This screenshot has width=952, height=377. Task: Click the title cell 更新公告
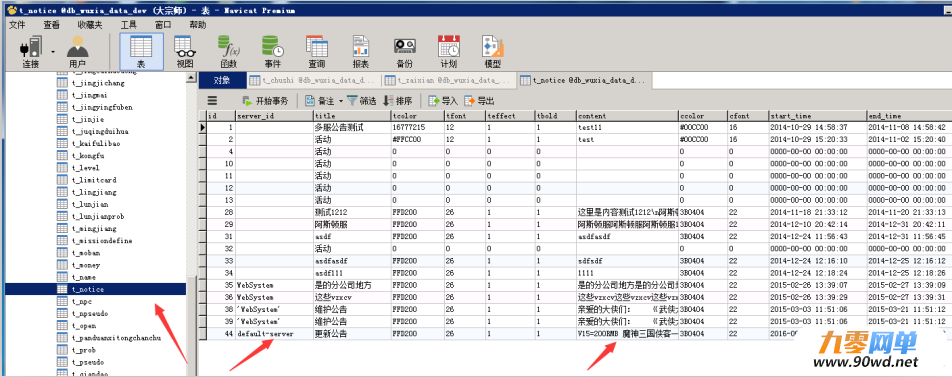point(352,334)
